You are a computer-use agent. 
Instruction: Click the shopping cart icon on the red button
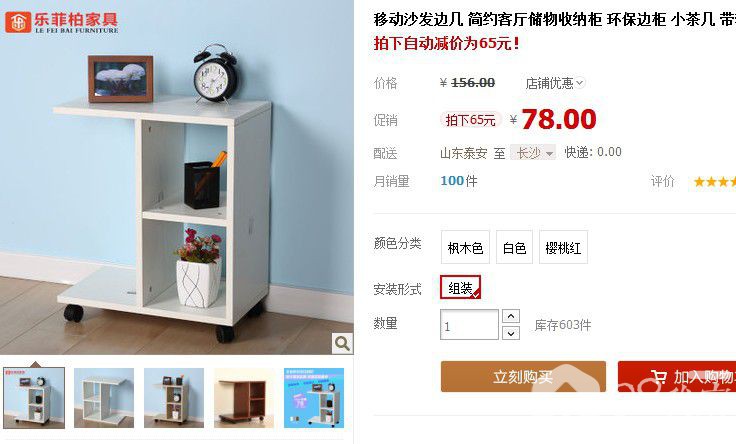(x=659, y=376)
